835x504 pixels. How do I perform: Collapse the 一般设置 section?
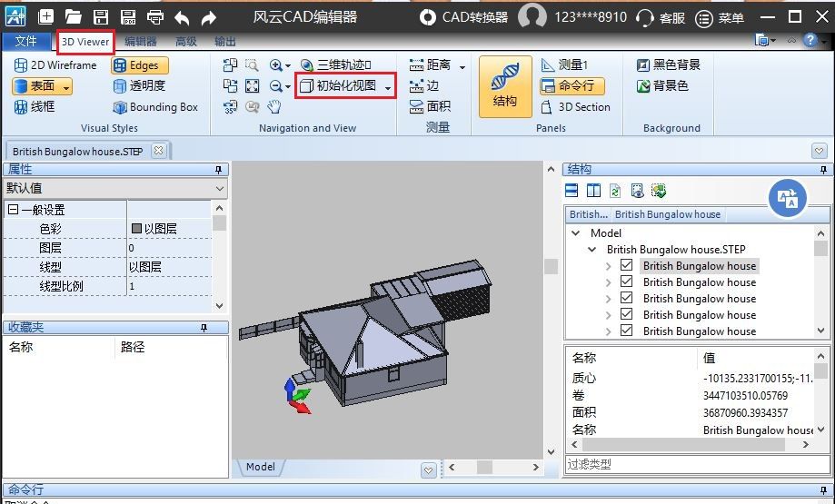pyautogui.click(x=13, y=210)
